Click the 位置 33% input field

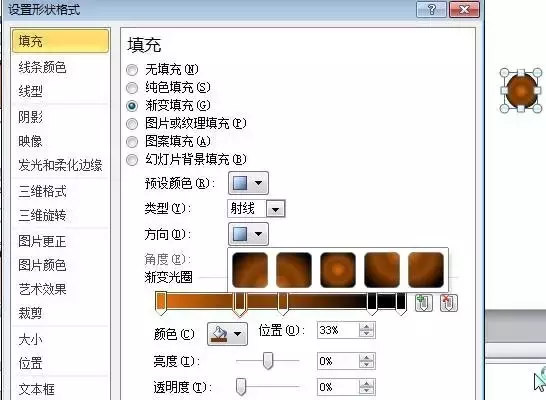[338, 330]
